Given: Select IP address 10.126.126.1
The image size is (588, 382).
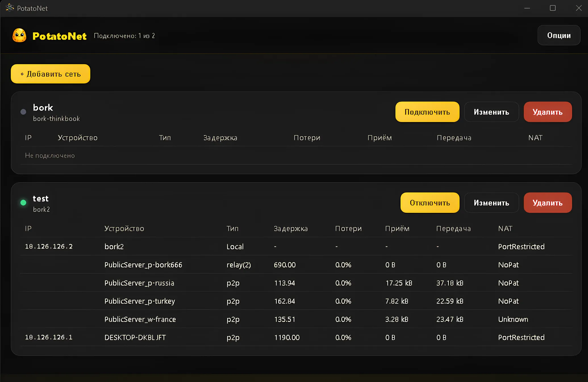Looking at the screenshot, I should pyautogui.click(x=49, y=337).
